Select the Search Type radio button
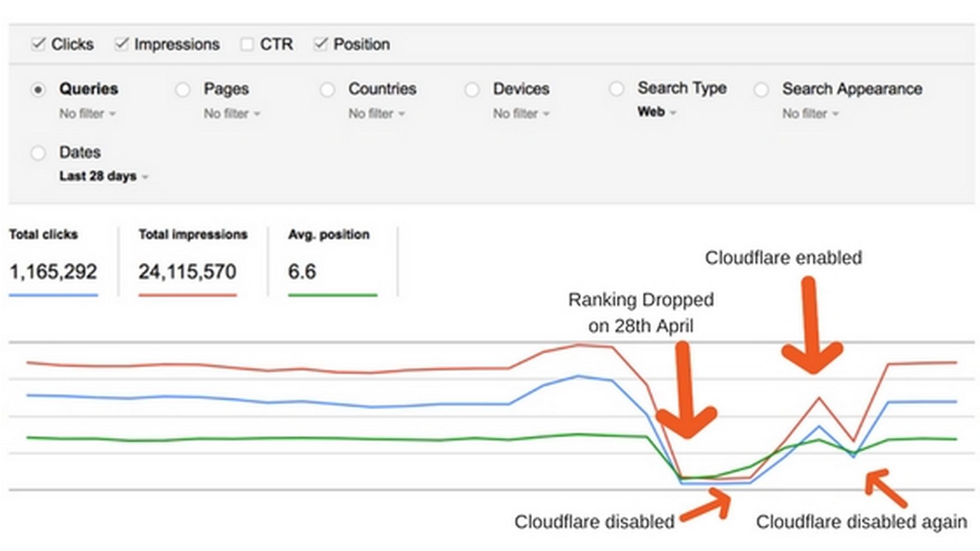The image size is (980, 551). (616, 89)
